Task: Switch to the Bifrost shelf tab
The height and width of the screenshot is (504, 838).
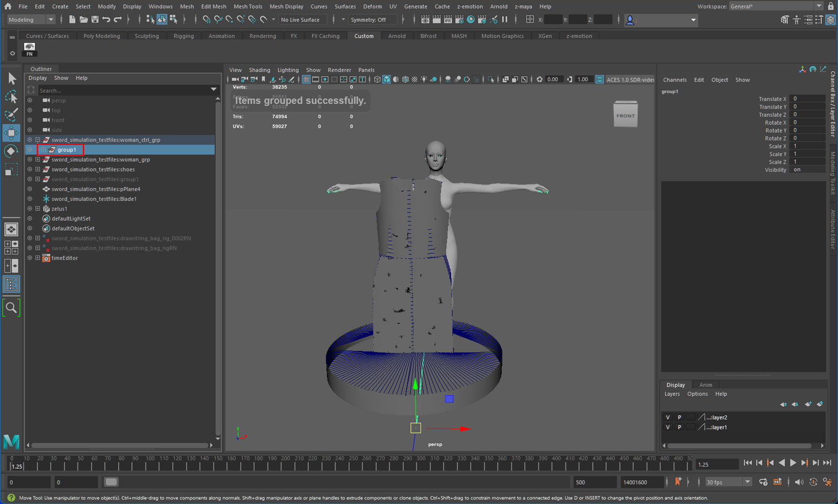Action: (x=428, y=36)
